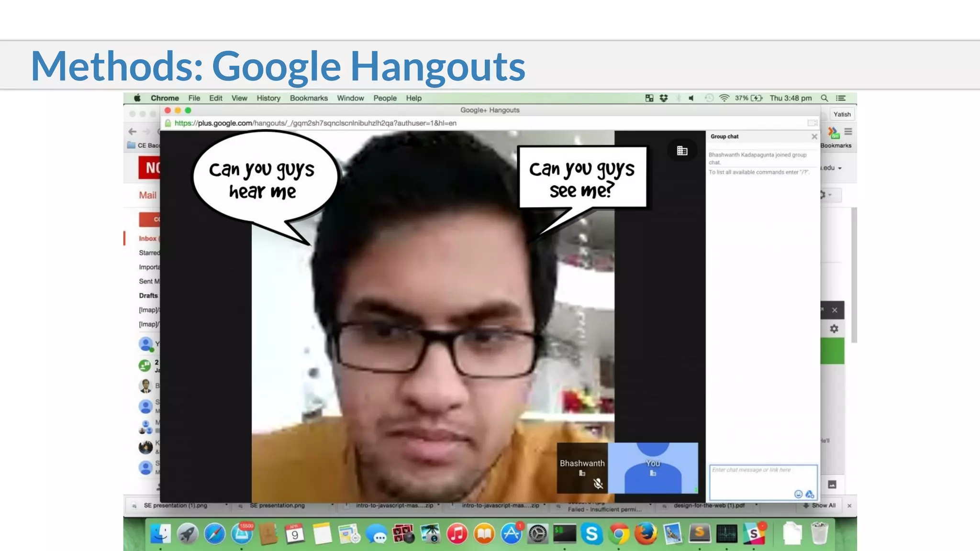Select the 'You' video thumbnail

pos(653,468)
